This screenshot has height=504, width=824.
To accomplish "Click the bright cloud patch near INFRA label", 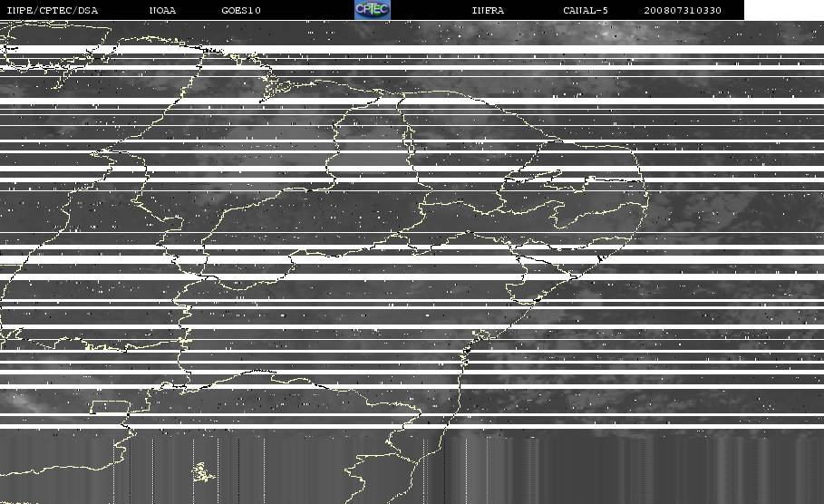I will coord(609,33).
